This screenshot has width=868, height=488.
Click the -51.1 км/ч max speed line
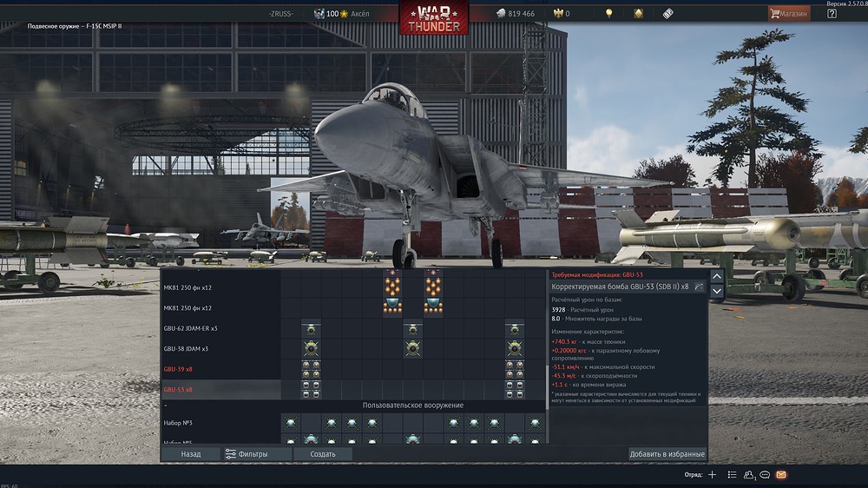tap(603, 366)
